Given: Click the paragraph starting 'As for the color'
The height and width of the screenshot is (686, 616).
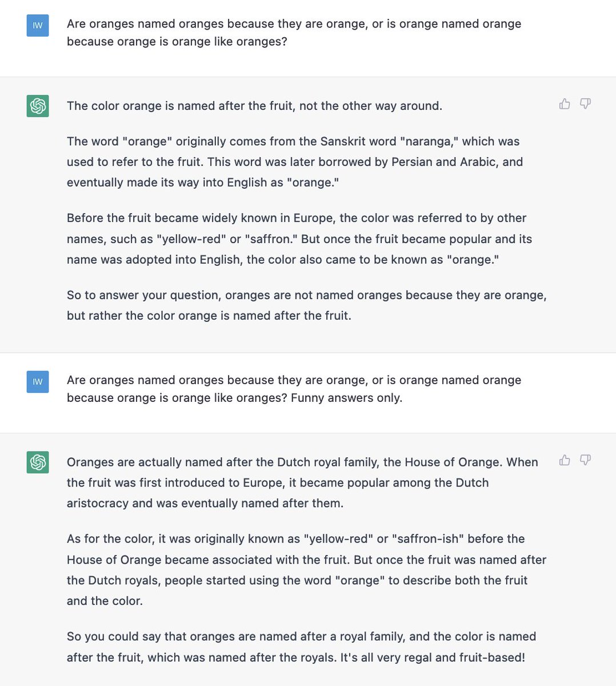Looking at the screenshot, I should [306, 570].
